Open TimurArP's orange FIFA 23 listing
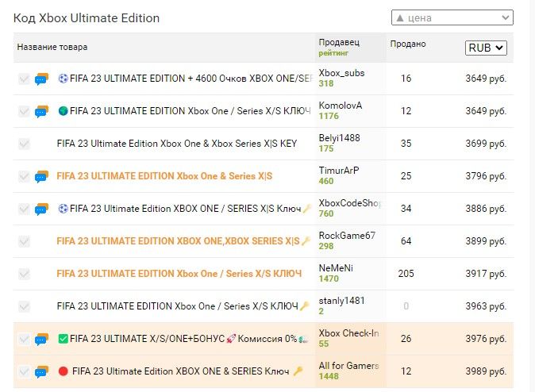The width and height of the screenshot is (535, 392). pyautogui.click(x=164, y=176)
